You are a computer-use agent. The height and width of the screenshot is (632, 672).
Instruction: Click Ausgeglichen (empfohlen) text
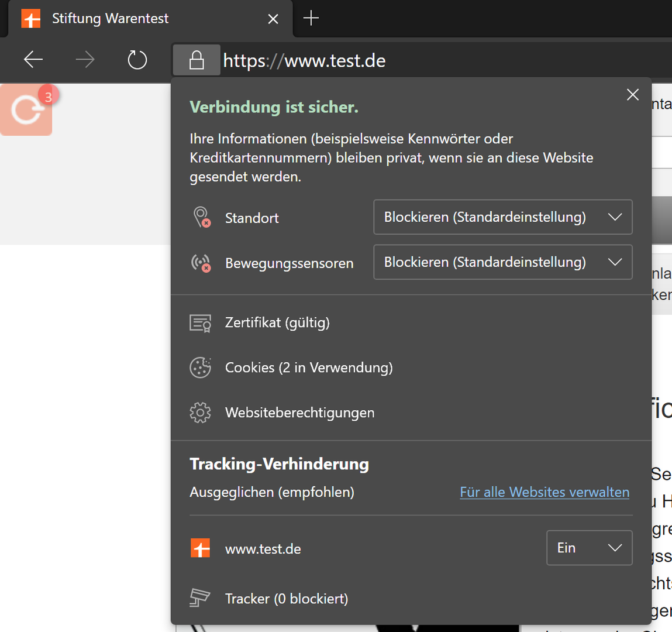(272, 492)
